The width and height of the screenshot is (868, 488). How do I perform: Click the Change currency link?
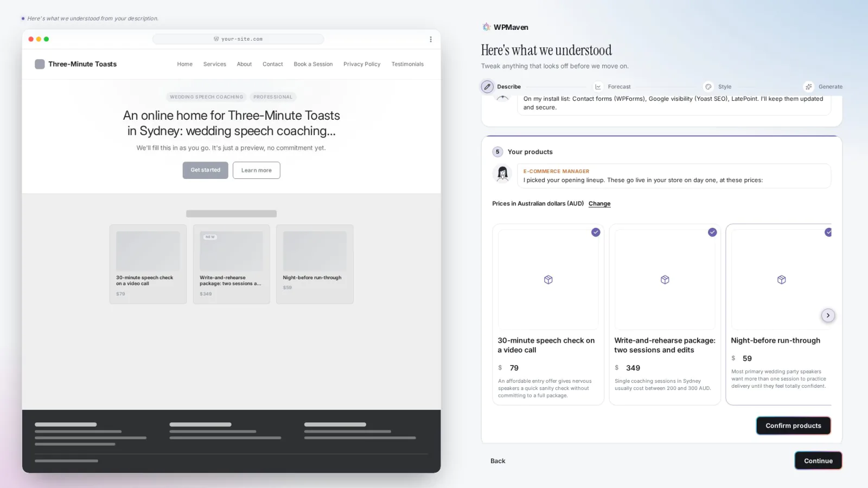[x=599, y=204]
